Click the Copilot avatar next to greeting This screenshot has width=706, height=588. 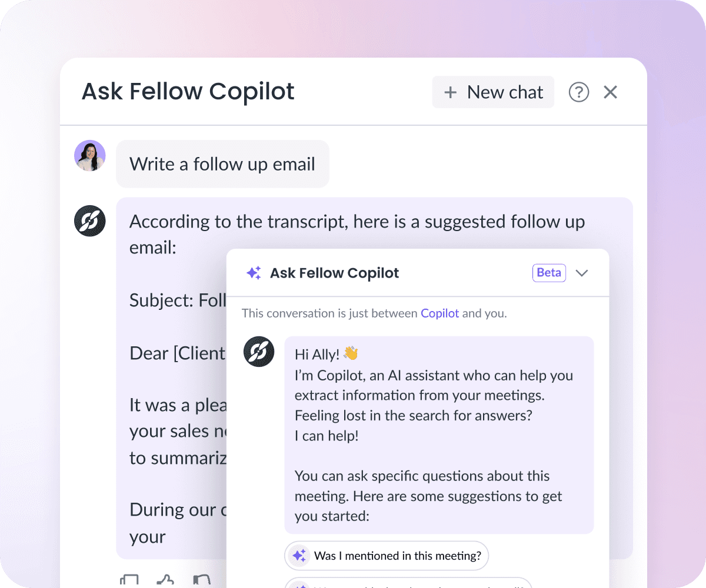coord(259,352)
